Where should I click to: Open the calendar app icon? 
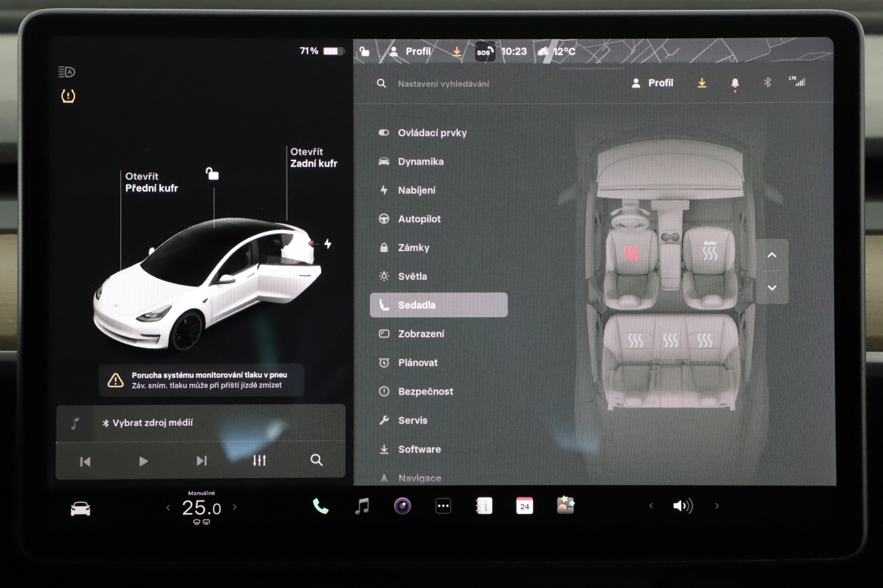tap(524, 506)
